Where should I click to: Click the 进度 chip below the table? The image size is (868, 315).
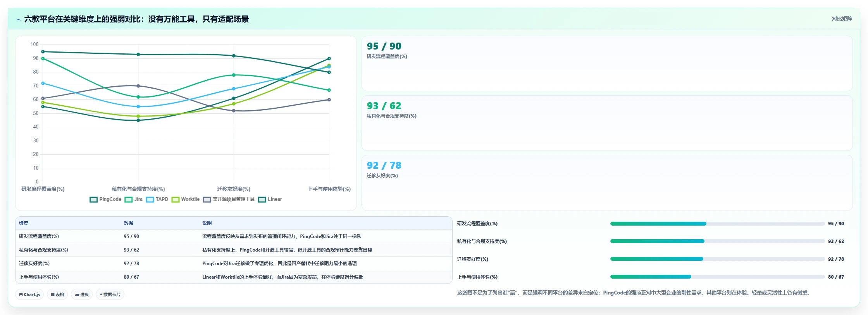82,294
